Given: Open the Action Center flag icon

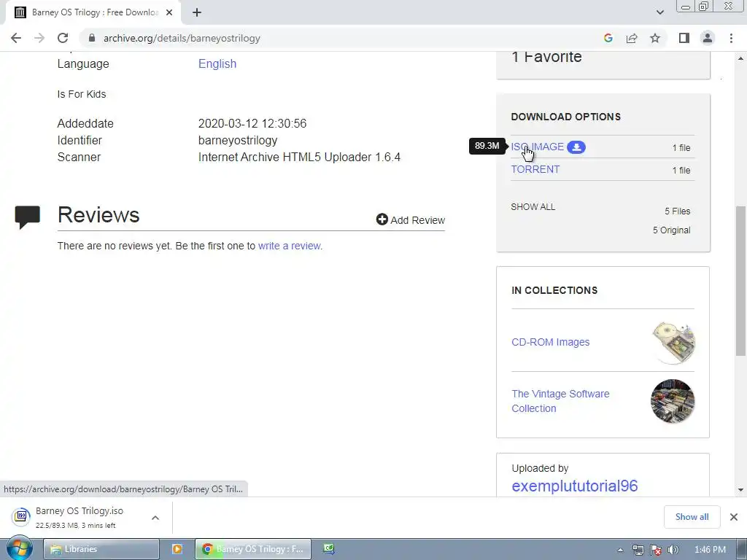Looking at the screenshot, I should click(656, 550).
